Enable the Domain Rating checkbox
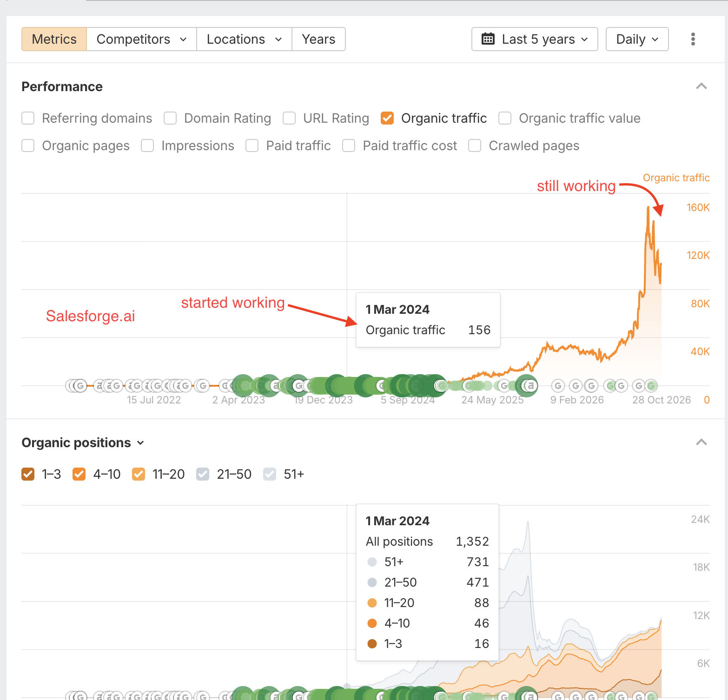 (170, 118)
